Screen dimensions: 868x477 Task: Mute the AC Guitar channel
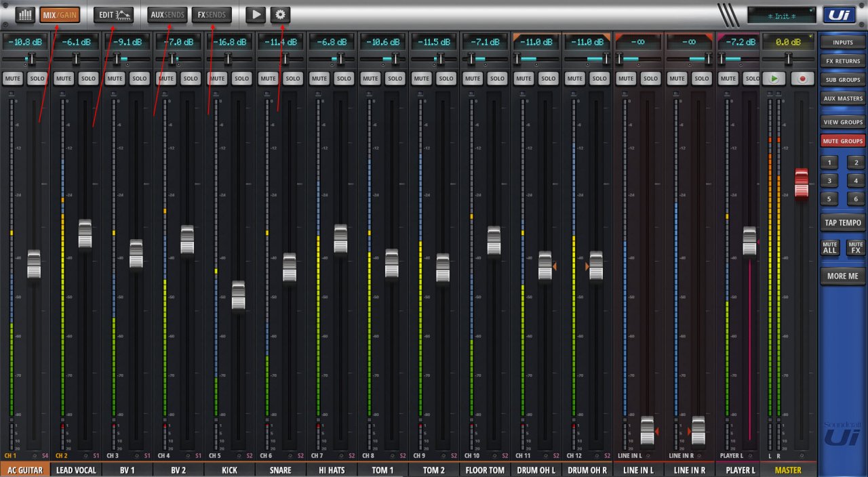point(13,79)
